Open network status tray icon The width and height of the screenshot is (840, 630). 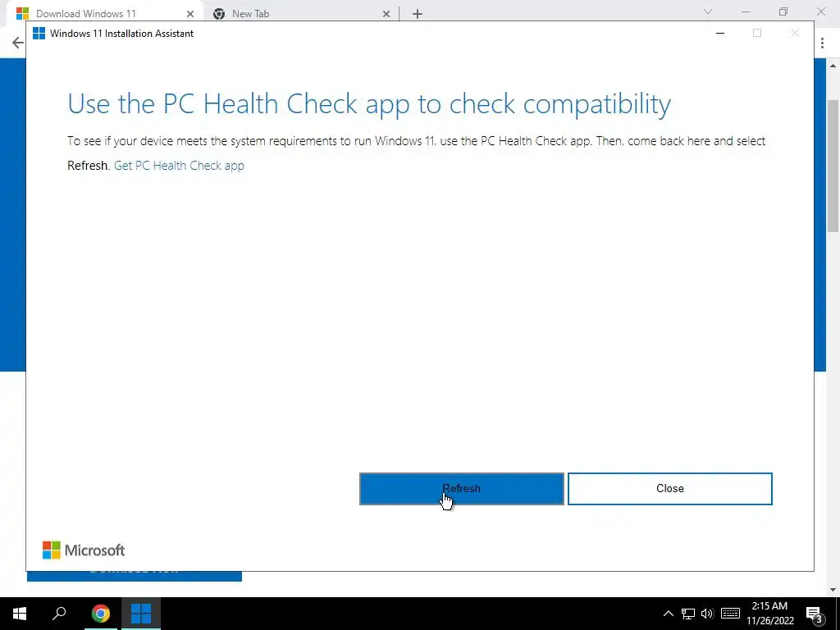click(688, 614)
